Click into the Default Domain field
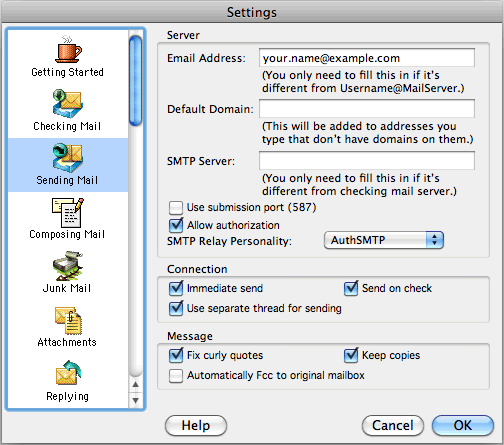This screenshot has width=504, height=445. tap(367, 109)
